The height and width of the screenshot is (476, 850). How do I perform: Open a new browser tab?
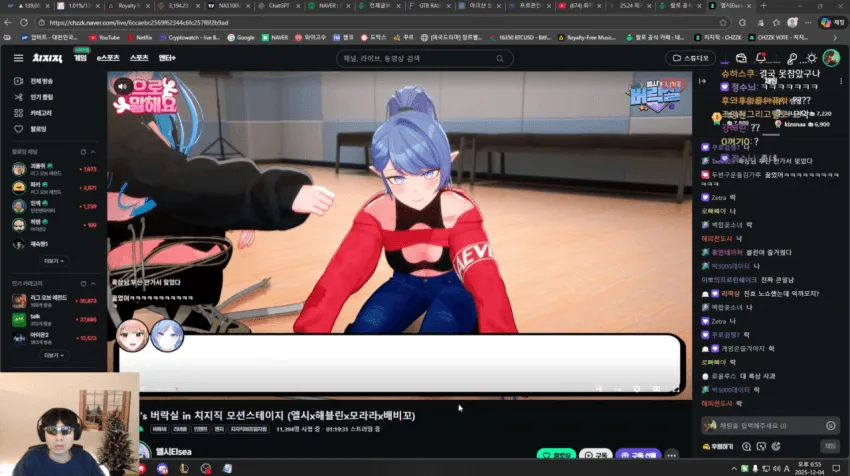click(x=763, y=6)
